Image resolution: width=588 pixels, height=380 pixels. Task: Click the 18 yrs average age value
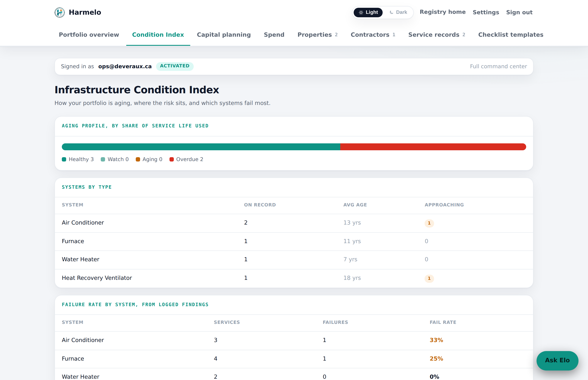[x=352, y=278]
